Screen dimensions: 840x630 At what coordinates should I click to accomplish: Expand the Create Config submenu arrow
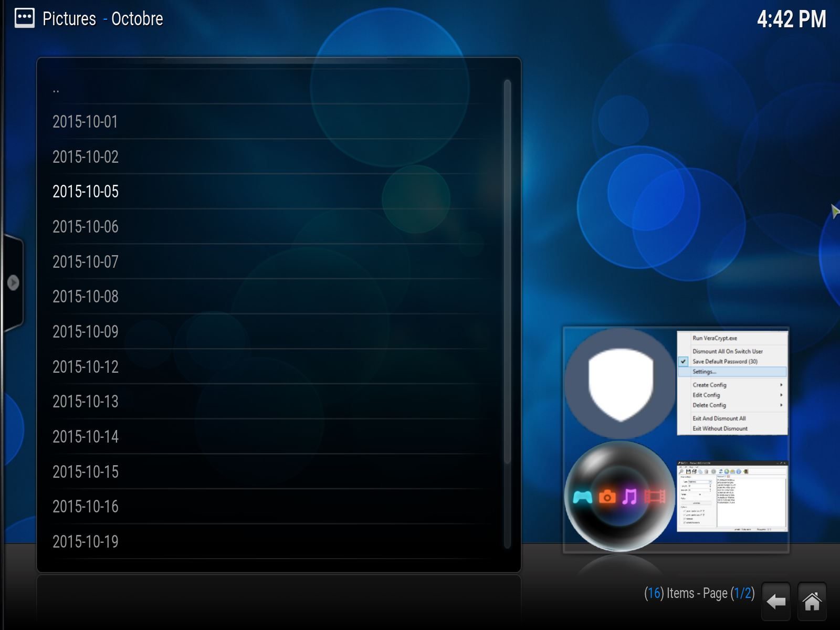pyautogui.click(x=781, y=385)
